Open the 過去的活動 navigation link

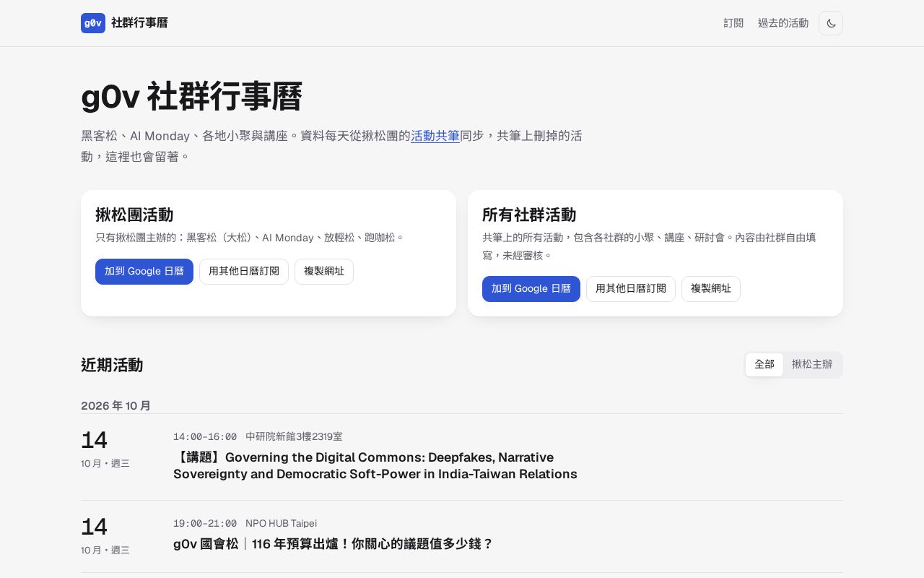[783, 23]
